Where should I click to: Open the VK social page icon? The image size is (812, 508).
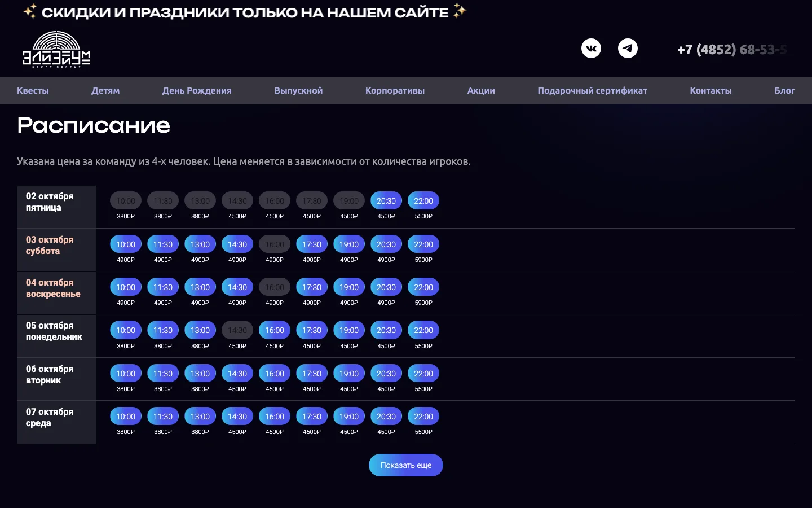tap(591, 49)
